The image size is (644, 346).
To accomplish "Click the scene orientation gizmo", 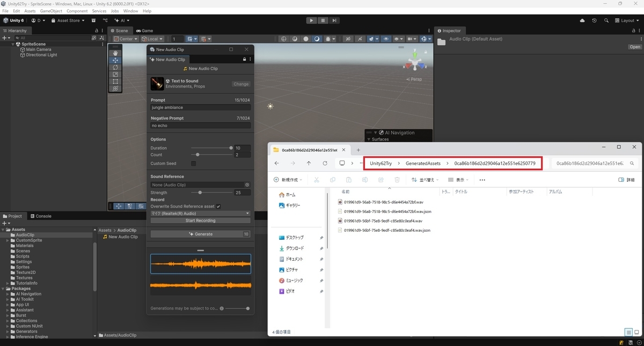I will [415, 62].
